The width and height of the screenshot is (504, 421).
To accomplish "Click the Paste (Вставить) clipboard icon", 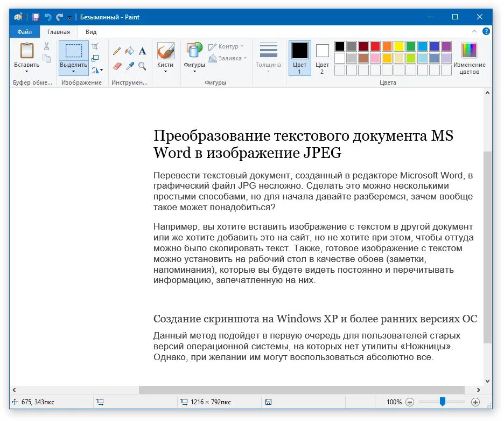I will point(27,51).
